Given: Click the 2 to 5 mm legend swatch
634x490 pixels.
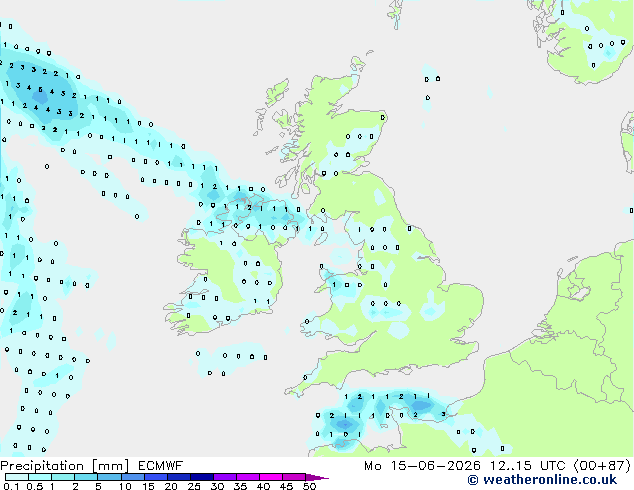Looking at the screenshot, I should click(x=86, y=477).
